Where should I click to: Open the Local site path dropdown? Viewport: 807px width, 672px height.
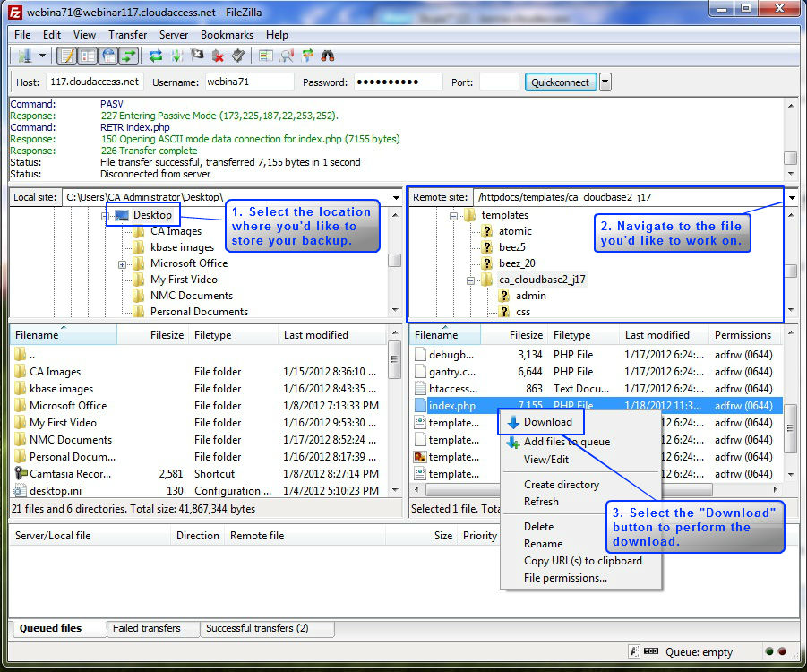pos(396,197)
